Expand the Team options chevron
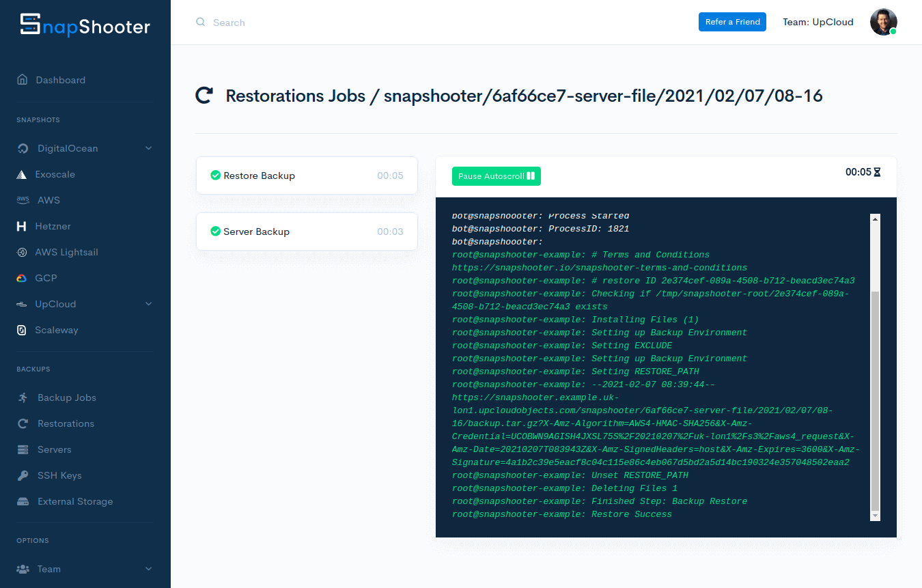Viewport: 922px width, 588px height. pyautogui.click(x=149, y=569)
